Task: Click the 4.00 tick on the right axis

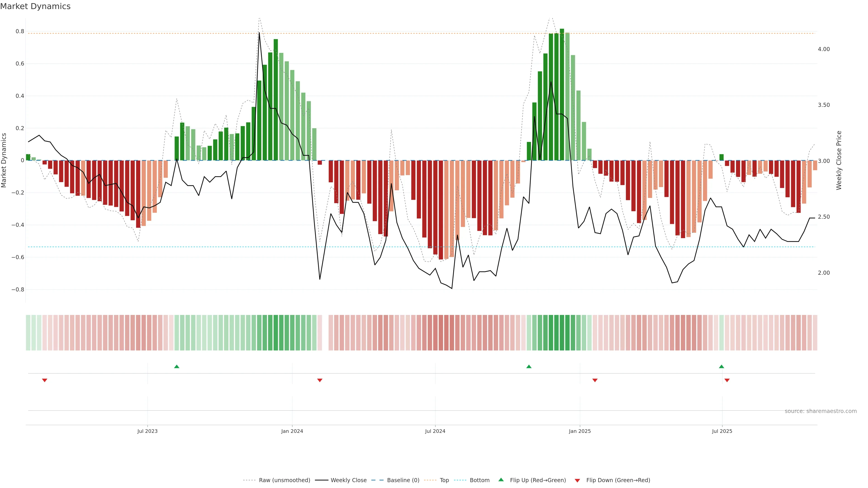Action: pos(823,49)
